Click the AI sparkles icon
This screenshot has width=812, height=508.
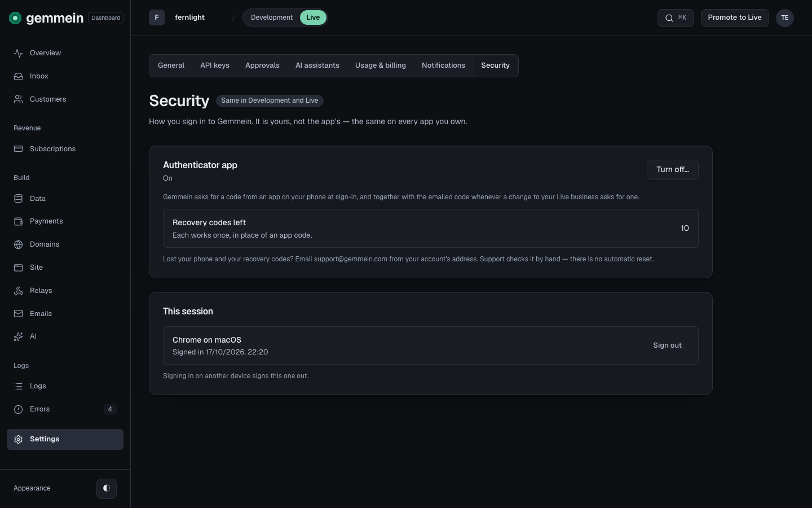[19, 336]
